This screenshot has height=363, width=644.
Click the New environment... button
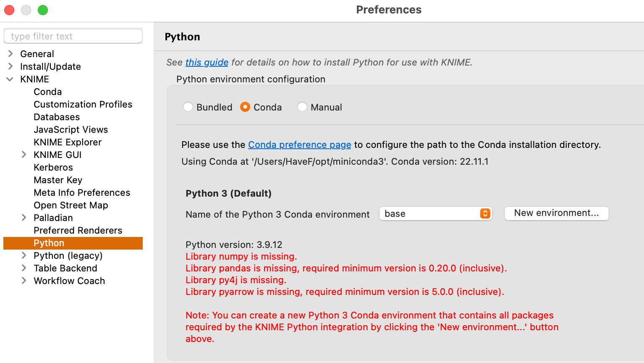coord(556,213)
